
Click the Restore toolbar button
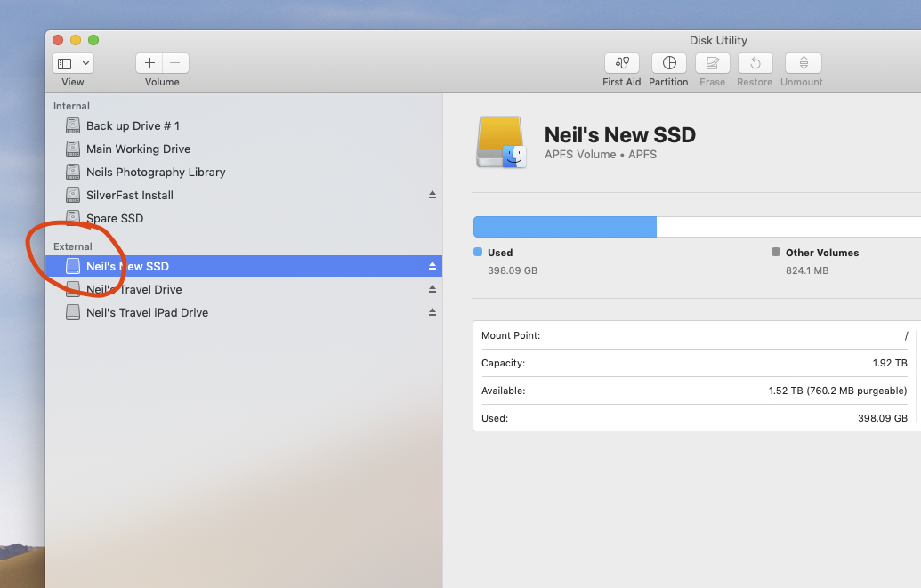click(755, 63)
